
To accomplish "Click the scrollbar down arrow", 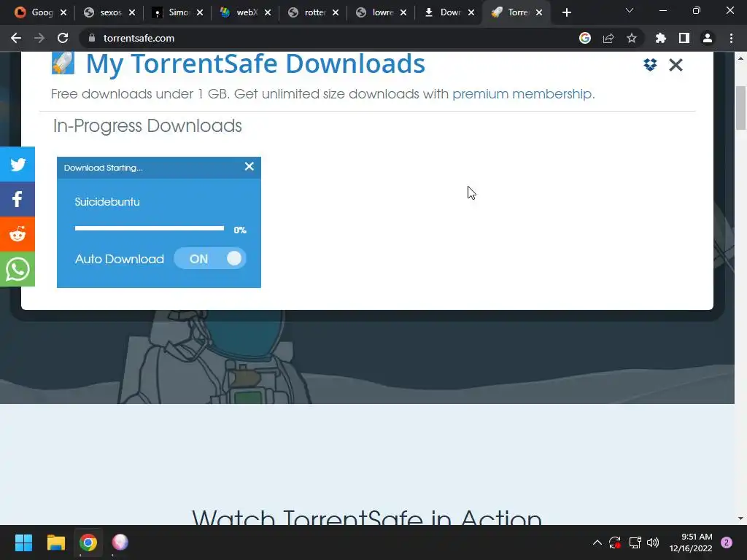I will click(740, 518).
